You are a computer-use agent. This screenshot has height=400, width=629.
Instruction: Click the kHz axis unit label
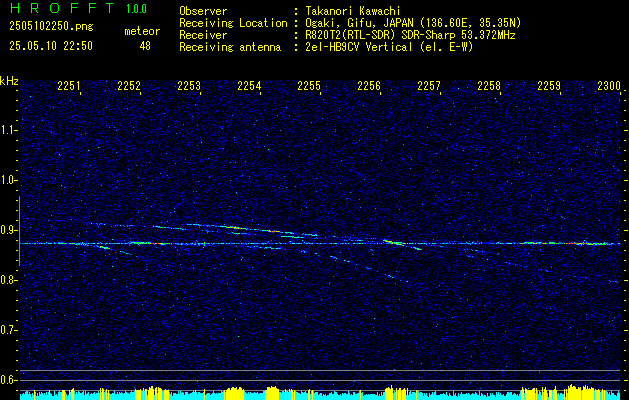coord(9,81)
